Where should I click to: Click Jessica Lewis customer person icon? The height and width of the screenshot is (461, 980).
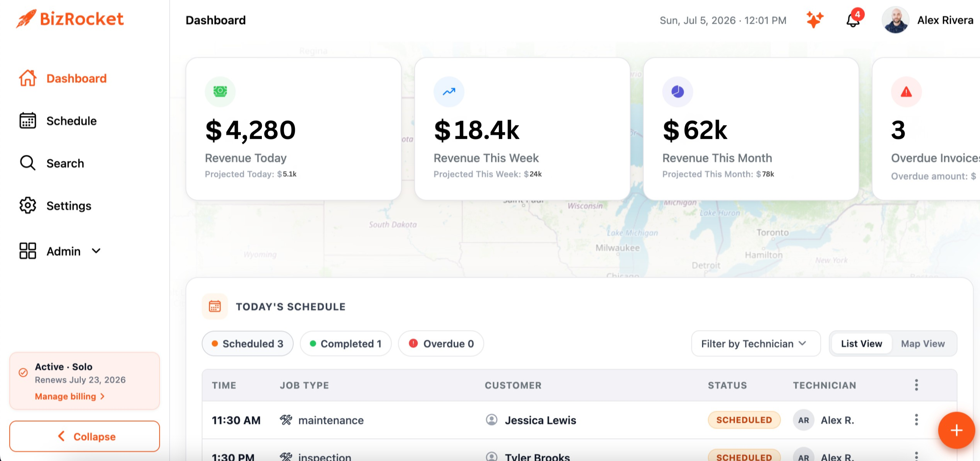coord(492,420)
